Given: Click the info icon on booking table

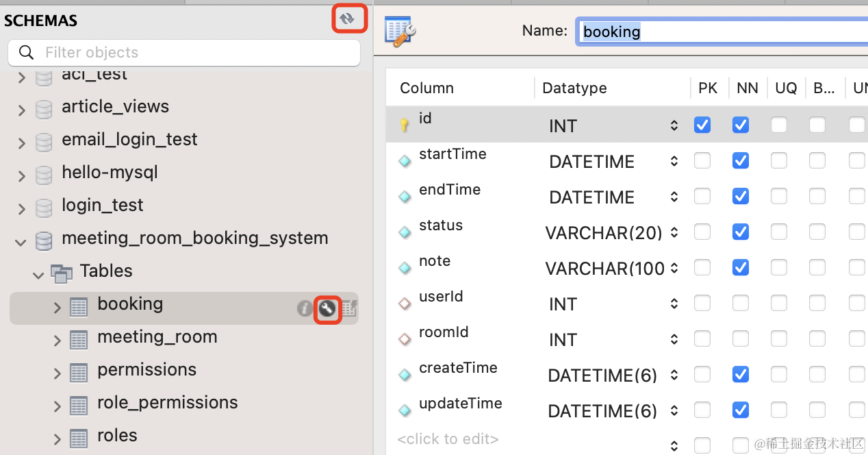Looking at the screenshot, I should 304,309.
